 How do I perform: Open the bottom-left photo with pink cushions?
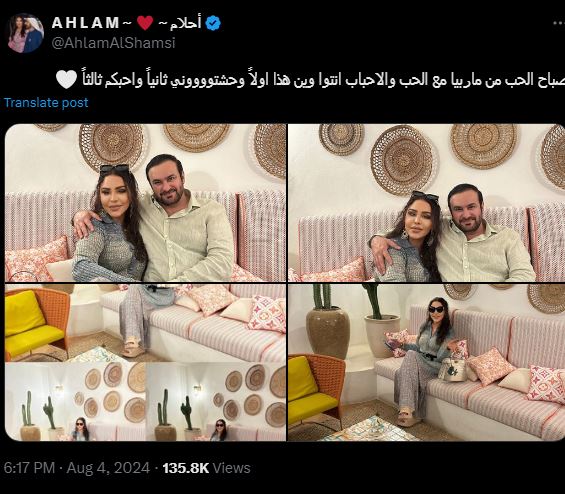coord(146,323)
